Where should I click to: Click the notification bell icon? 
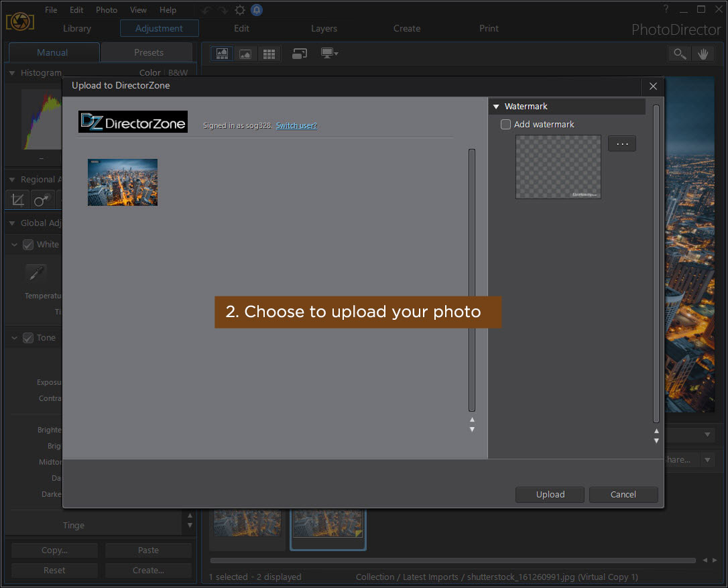(x=257, y=10)
